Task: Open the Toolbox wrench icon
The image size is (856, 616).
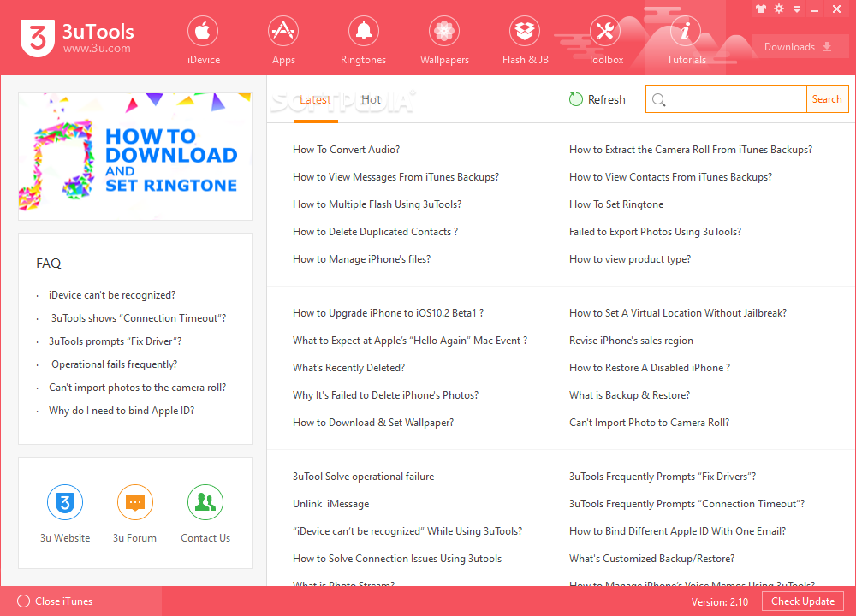Action: click(x=605, y=31)
